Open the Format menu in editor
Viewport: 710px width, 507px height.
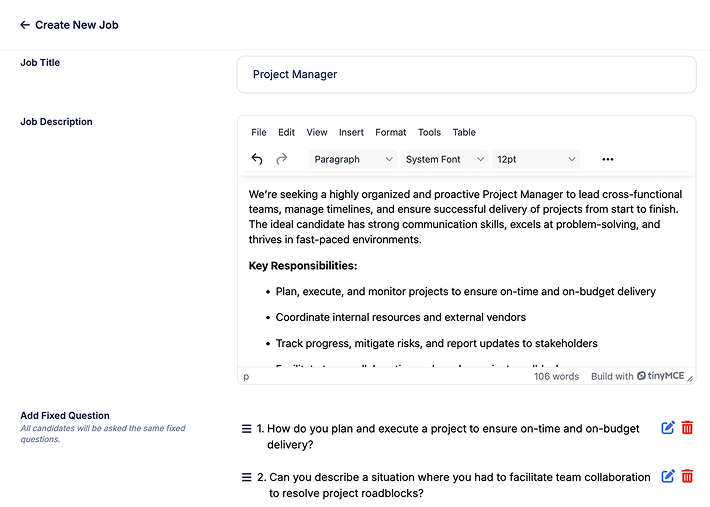coord(390,132)
